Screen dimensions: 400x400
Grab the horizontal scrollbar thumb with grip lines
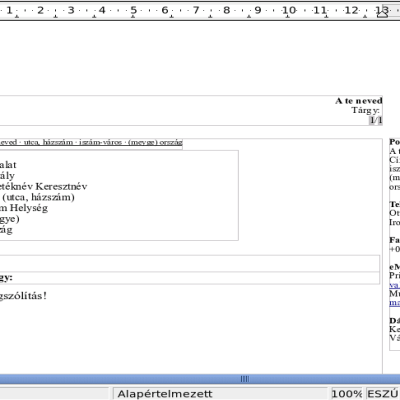[244, 379]
